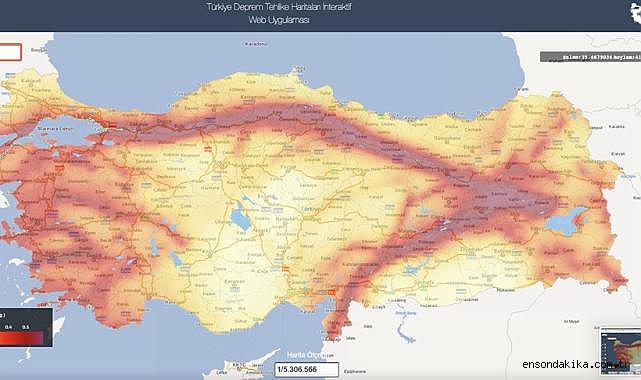
Task: Click the Türkiye Deprem Tehlike Haritaları title
Action: pos(279,13)
